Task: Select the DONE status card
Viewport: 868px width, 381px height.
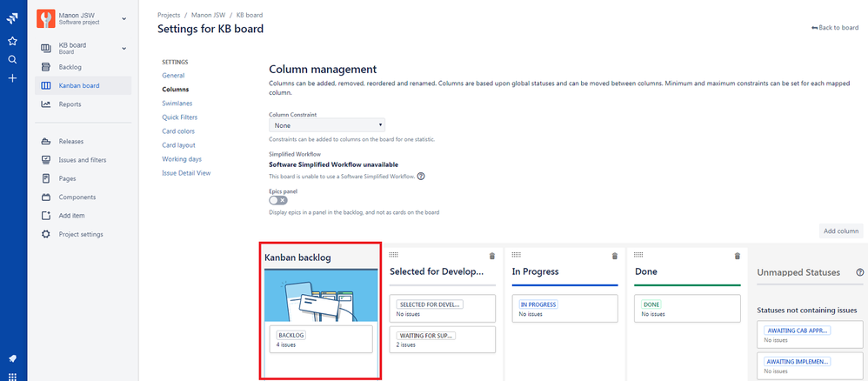Action: coord(687,309)
